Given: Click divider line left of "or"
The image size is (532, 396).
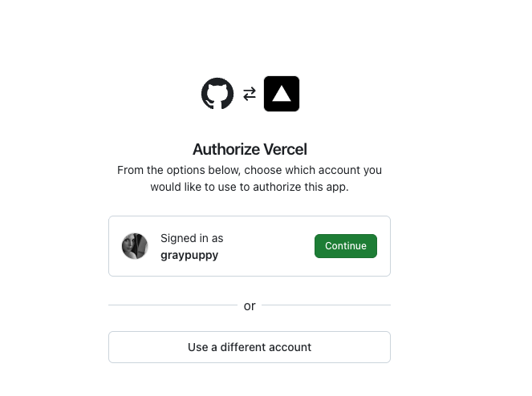Looking at the screenshot, I should 173,305.
